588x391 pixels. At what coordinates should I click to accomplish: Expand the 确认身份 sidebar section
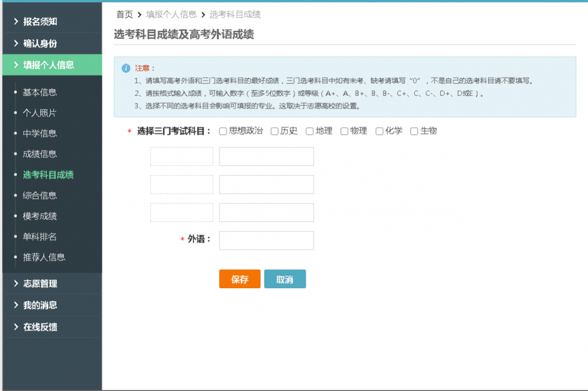tap(52, 44)
